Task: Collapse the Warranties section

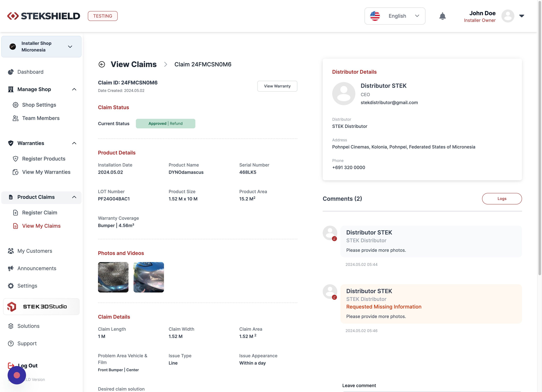Action: [x=74, y=143]
